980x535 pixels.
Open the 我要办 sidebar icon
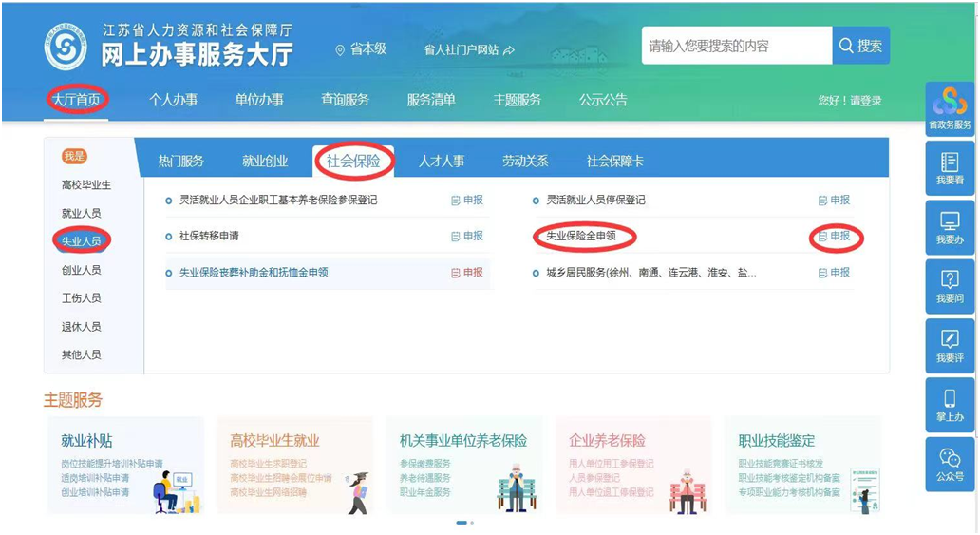tap(949, 227)
